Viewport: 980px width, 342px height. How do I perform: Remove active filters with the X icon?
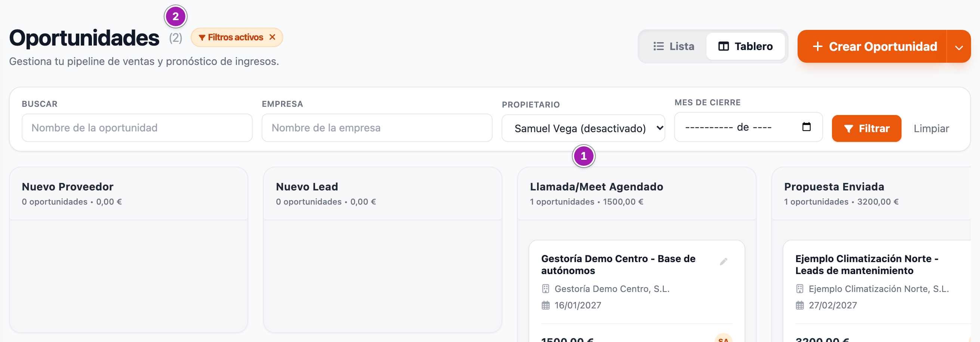(272, 37)
